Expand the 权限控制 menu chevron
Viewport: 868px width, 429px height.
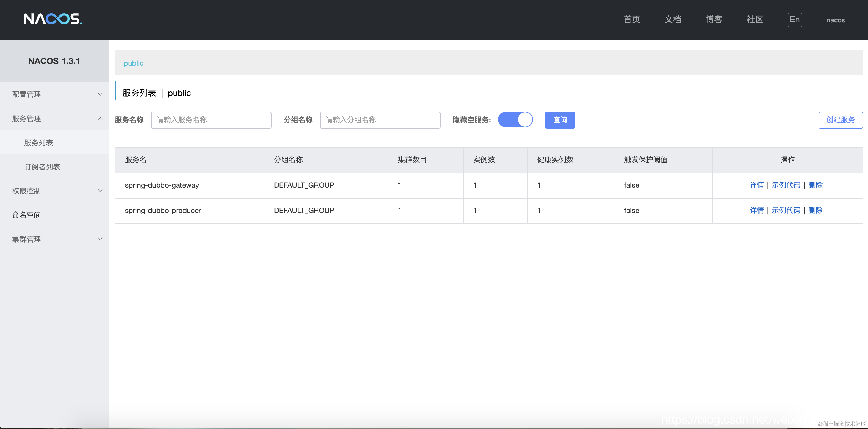click(100, 191)
